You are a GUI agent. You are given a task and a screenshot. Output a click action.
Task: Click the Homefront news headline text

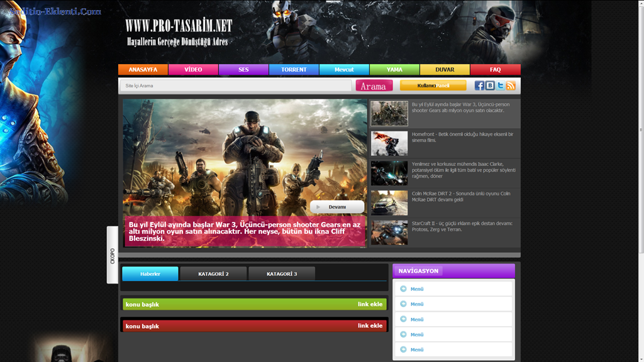point(462,137)
